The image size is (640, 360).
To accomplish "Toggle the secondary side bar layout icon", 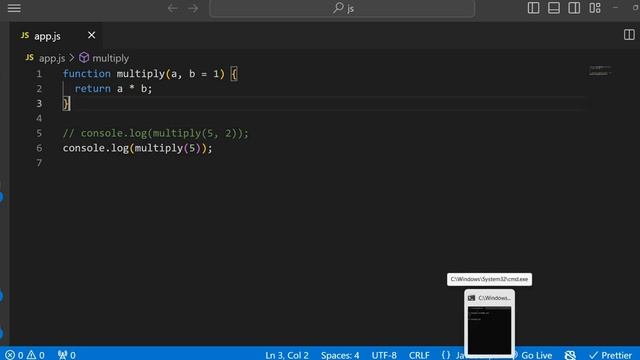I will coord(574,8).
